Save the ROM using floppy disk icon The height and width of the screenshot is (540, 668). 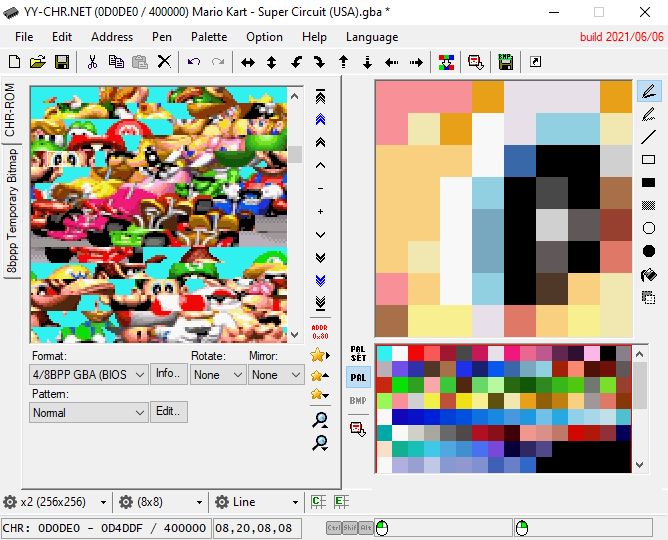(x=62, y=62)
